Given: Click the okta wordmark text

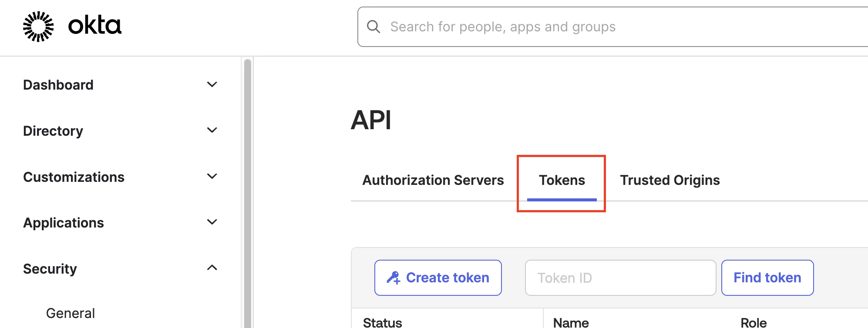Looking at the screenshot, I should (x=95, y=26).
